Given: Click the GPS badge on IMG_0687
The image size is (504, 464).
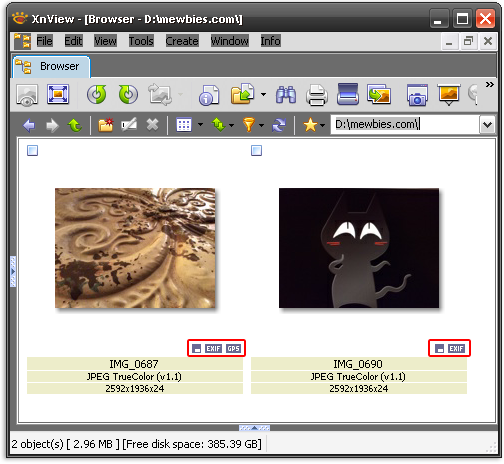Looking at the screenshot, I should point(233,349).
